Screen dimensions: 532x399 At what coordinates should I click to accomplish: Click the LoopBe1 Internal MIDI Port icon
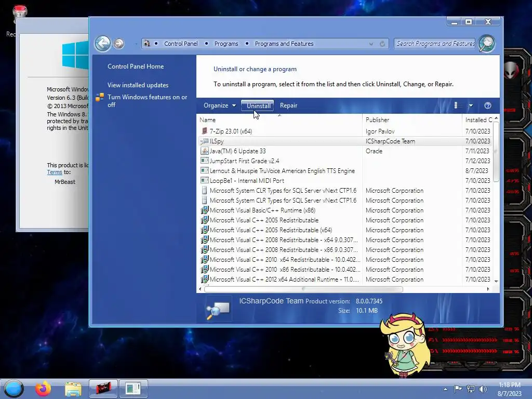click(204, 180)
